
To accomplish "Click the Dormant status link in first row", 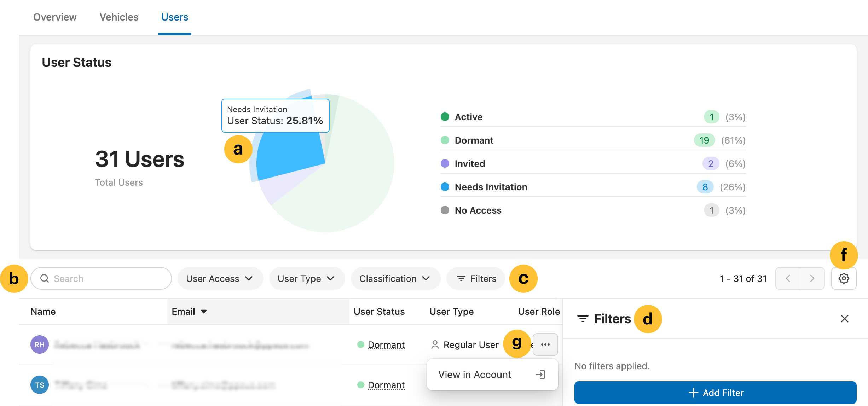I will [386, 344].
